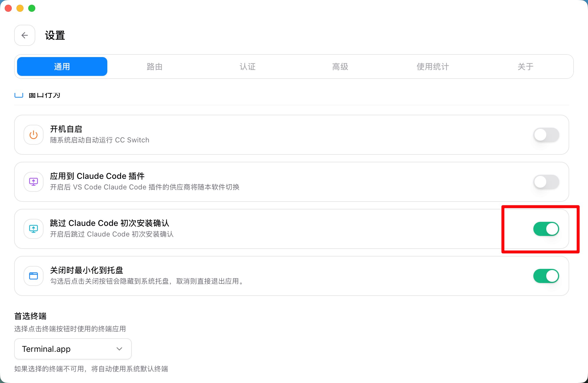This screenshot has height=383, width=588.
Task: Turn off 关闭时最小化到托盘 switch
Action: [546, 276]
